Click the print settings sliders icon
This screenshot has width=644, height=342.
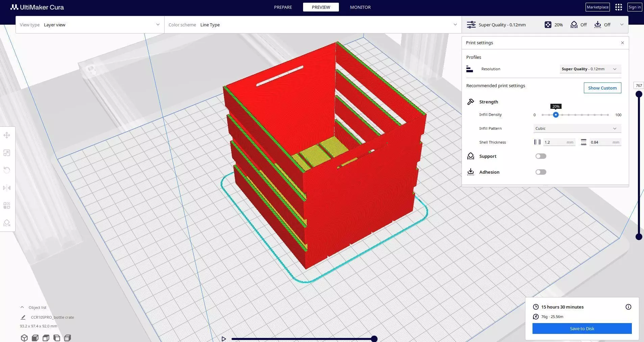pyautogui.click(x=471, y=25)
